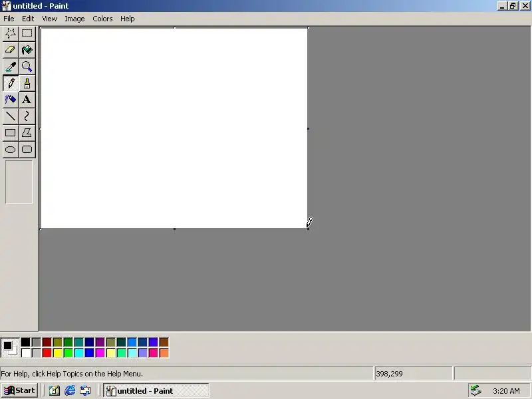Pick the Eraser tool

[11, 50]
